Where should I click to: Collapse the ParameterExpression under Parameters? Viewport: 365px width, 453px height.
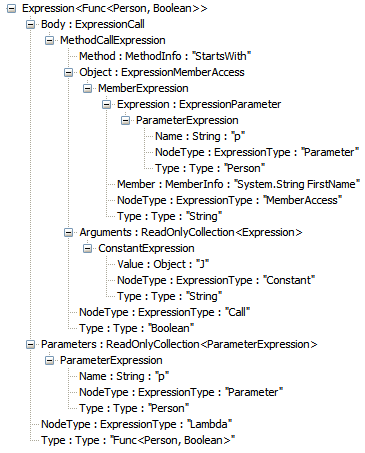(x=49, y=360)
